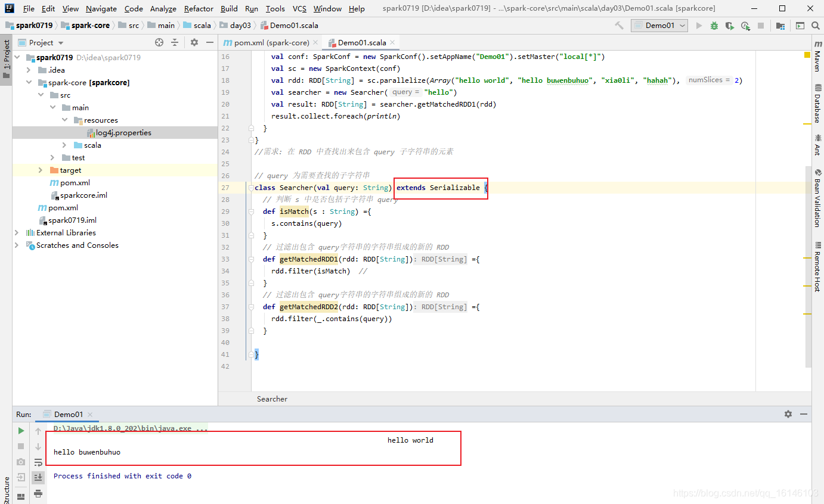Expand the target folder
824x504 pixels.
pos(41,170)
